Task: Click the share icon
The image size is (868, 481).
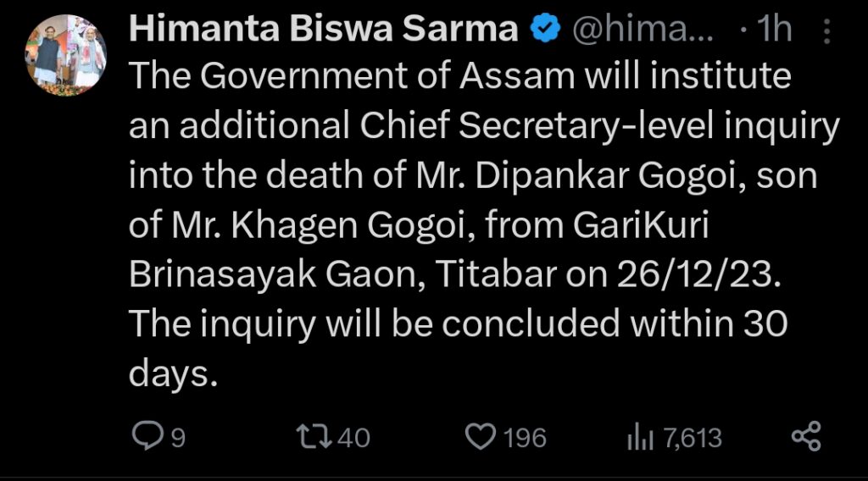Action: click(x=805, y=437)
